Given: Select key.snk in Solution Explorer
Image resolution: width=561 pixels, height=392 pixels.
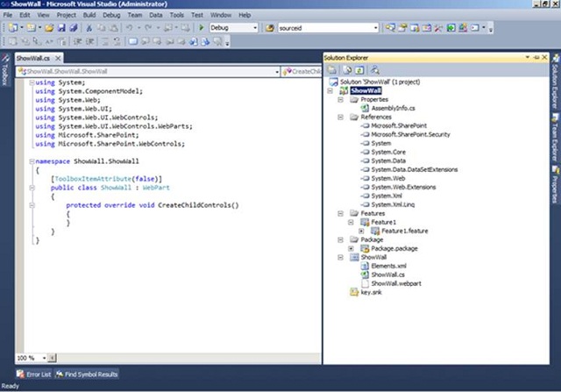Looking at the screenshot, I should pyautogui.click(x=371, y=292).
